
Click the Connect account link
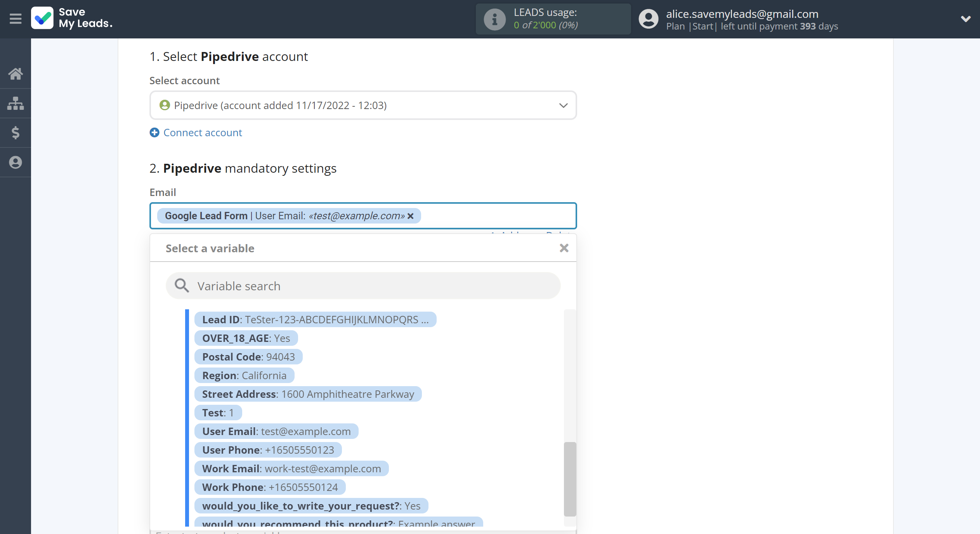203,133
